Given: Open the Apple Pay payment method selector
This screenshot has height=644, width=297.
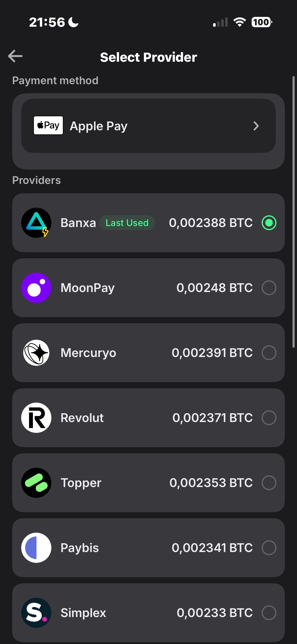Looking at the screenshot, I should pyautogui.click(x=148, y=126).
